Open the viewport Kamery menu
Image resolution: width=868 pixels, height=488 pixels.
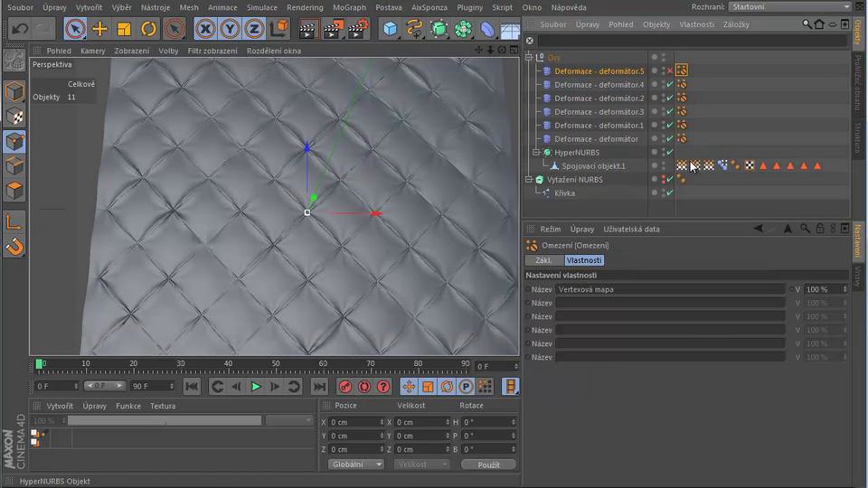pos(93,51)
